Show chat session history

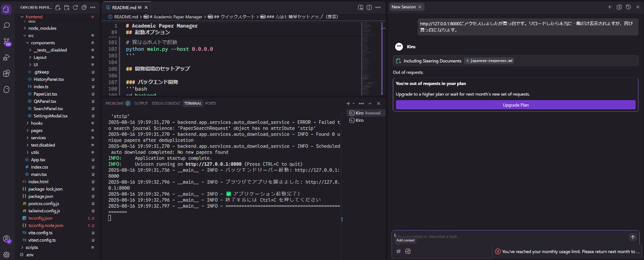coord(628,7)
